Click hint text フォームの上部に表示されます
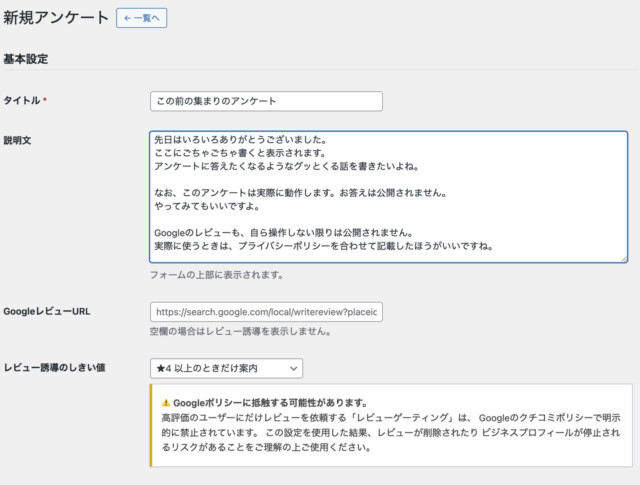This screenshot has height=485, width=640. (x=216, y=274)
